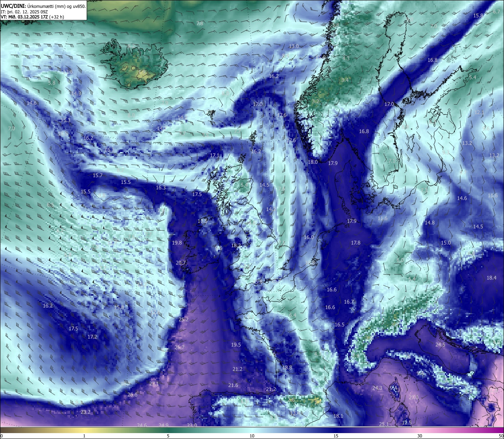The image size is (504, 439).
Task: Click the 26.6 value in the lower-left Atlantic
Action: tap(132, 395)
